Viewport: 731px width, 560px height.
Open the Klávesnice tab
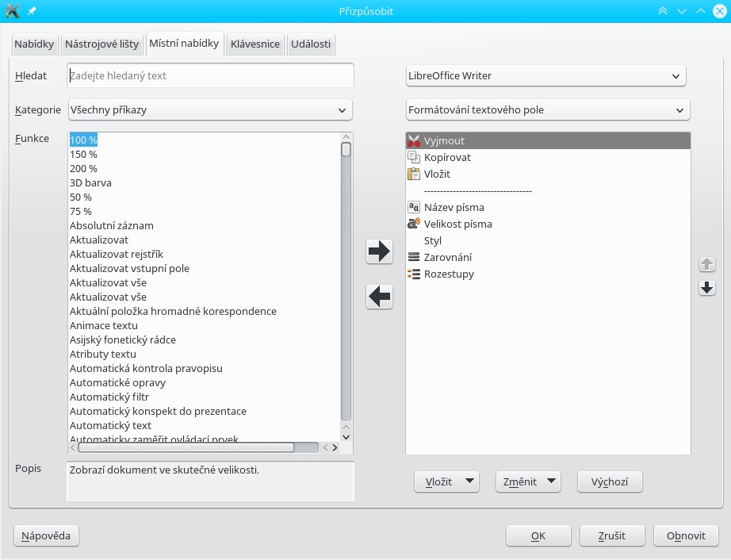[255, 44]
